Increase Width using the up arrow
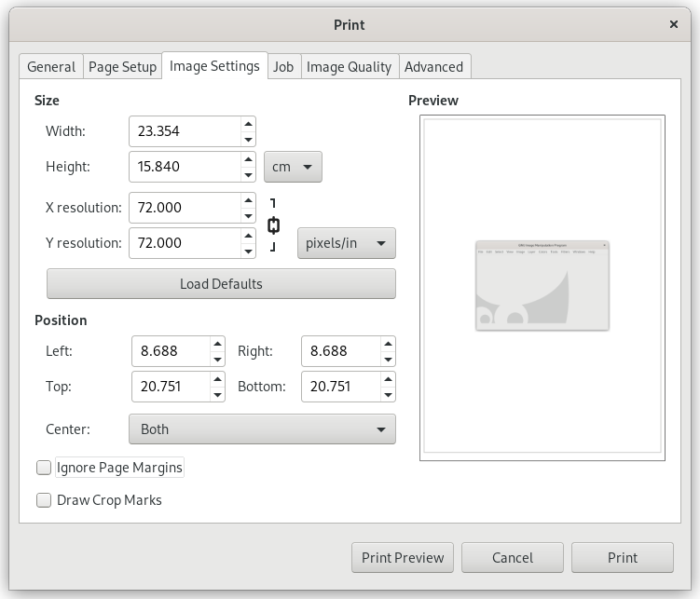700x599 pixels. click(x=248, y=124)
